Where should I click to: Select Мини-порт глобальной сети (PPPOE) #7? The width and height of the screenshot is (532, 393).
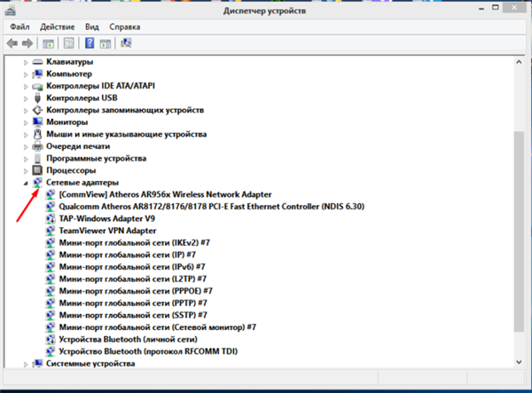tap(136, 291)
